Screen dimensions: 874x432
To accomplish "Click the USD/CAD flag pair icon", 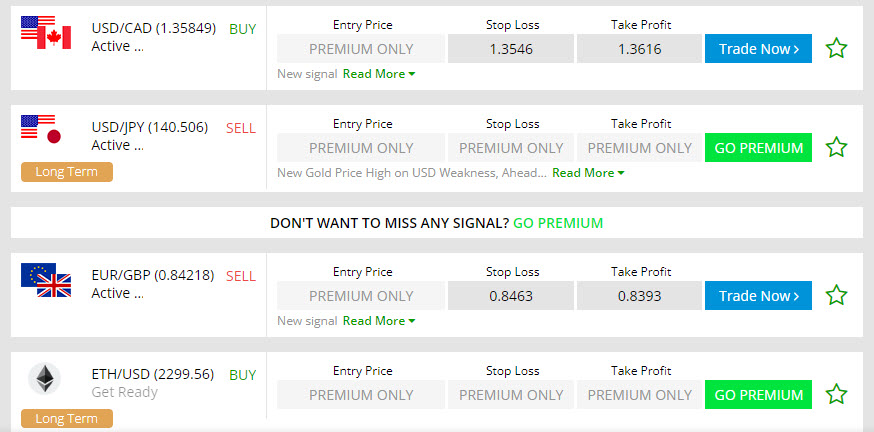I will coord(46,32).
